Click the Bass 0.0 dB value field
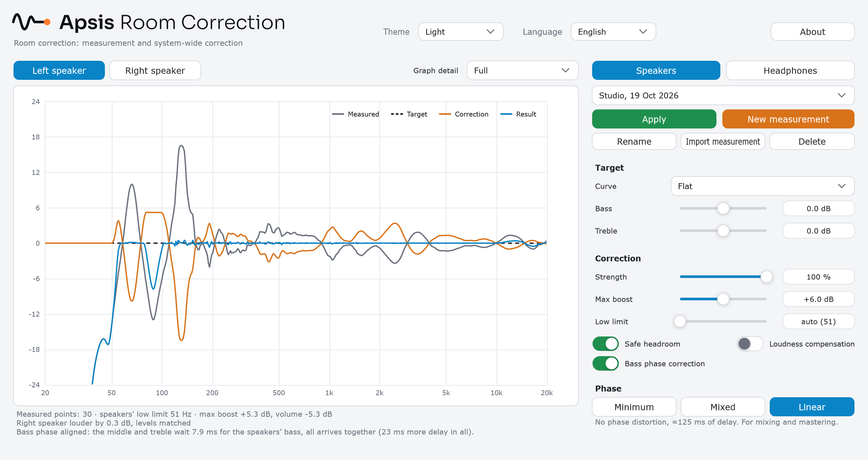 (x=818, y=208)
